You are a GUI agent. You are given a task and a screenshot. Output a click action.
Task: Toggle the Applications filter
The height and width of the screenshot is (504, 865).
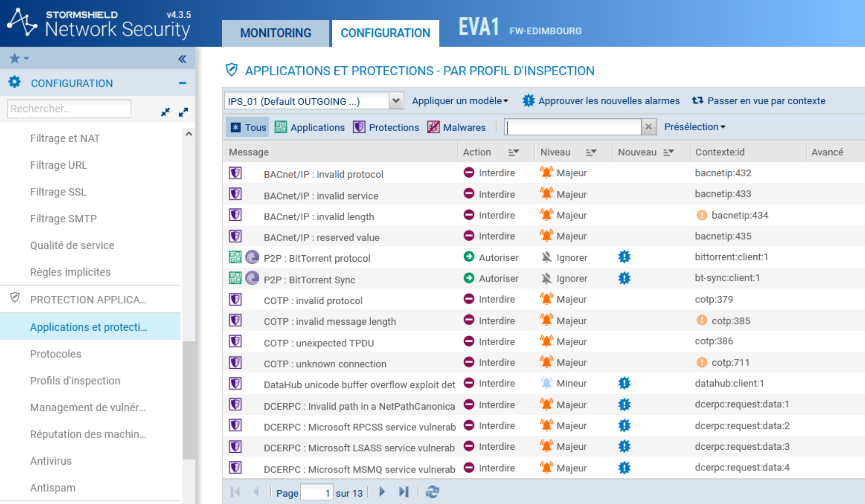pos(310,127)
